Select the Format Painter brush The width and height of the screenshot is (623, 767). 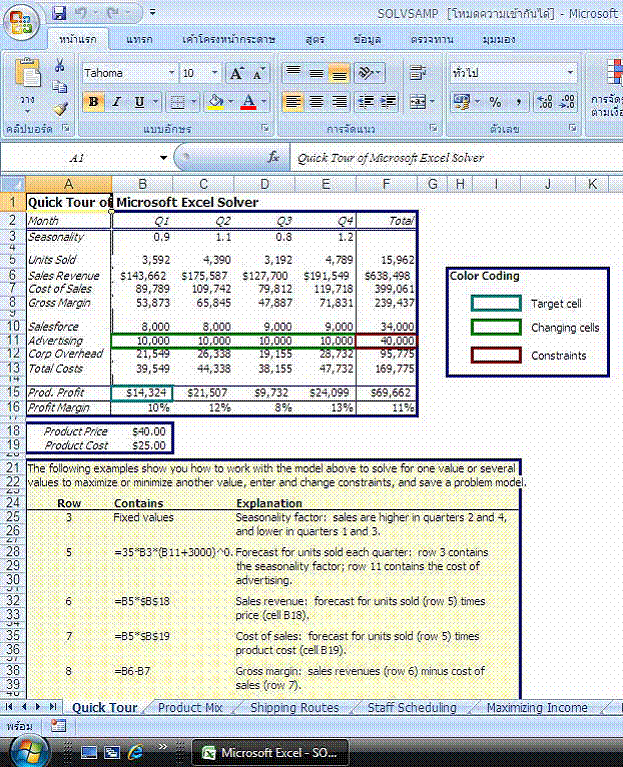tap(60, 108)
